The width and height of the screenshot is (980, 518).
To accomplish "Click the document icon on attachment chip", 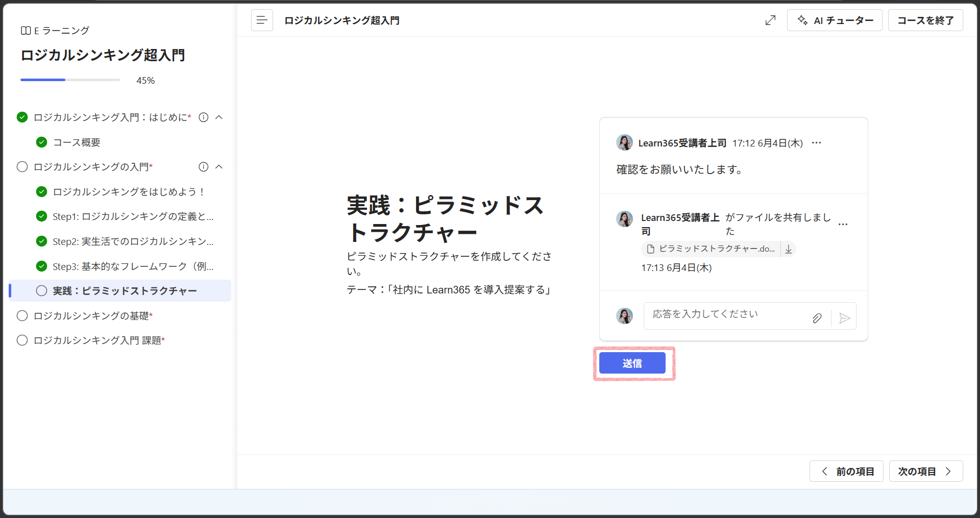I will [651, 249].
